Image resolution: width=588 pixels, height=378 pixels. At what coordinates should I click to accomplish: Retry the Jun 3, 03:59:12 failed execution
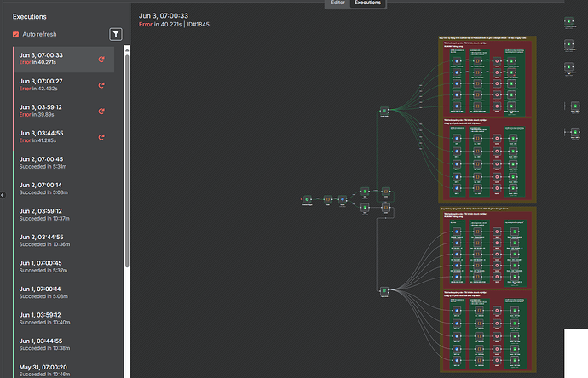(x=101, y=112)
